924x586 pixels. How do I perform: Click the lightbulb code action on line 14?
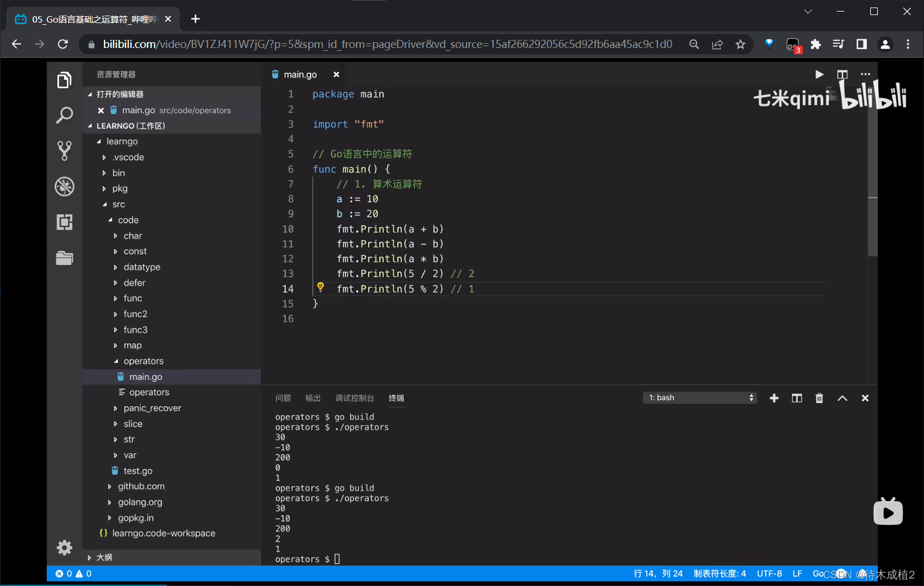tap(321, 287)
